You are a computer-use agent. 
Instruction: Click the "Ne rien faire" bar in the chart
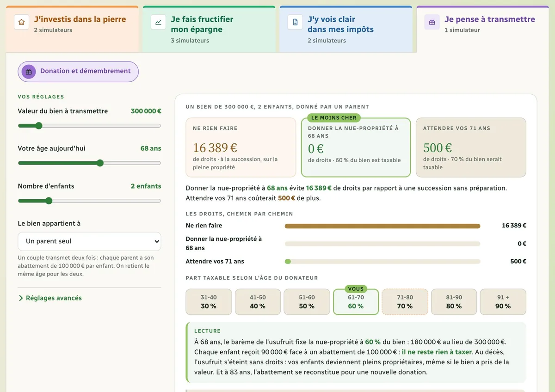382,226
